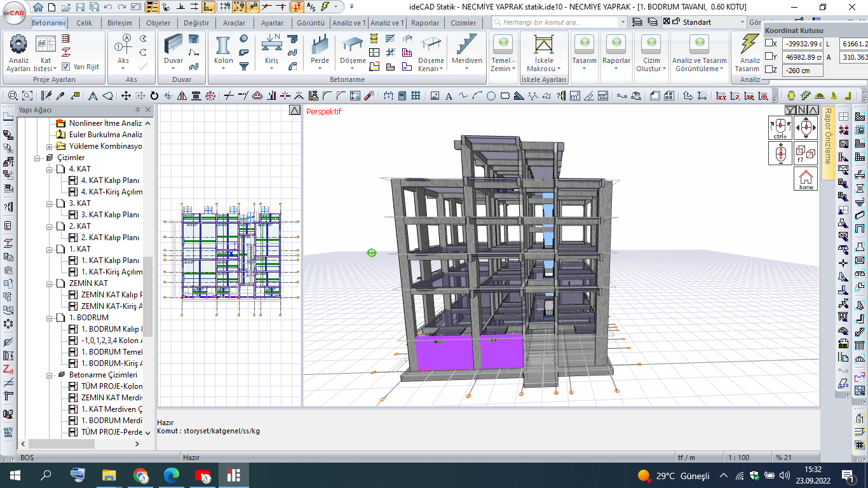Check the Y coordinate lock box
The height and width of the screenshot is (488, 868).
pyautogui.click(x=770, y=57)
